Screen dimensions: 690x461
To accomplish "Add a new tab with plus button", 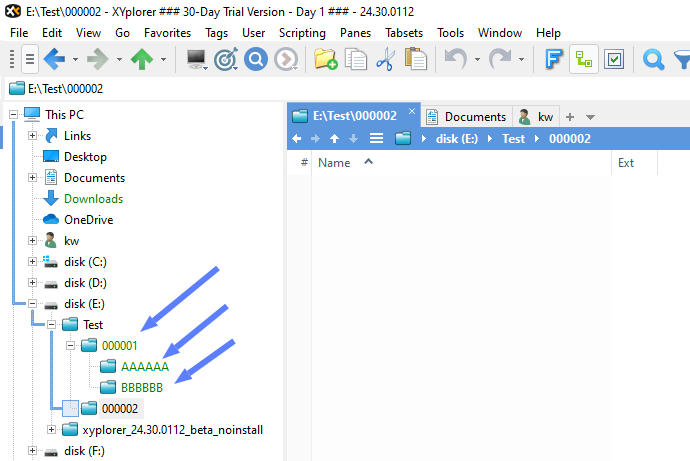I will click(x=570, y=117).
